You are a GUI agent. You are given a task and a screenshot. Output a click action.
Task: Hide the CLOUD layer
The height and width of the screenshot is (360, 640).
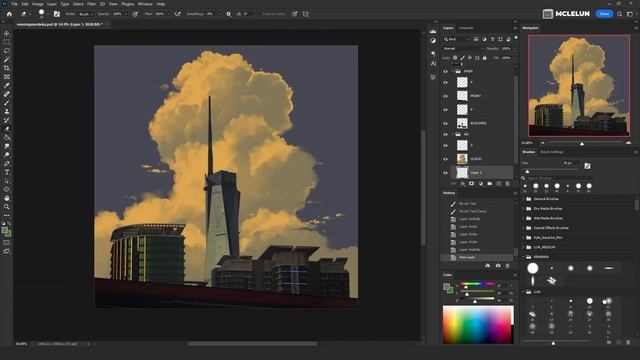[x=445, y=159]
